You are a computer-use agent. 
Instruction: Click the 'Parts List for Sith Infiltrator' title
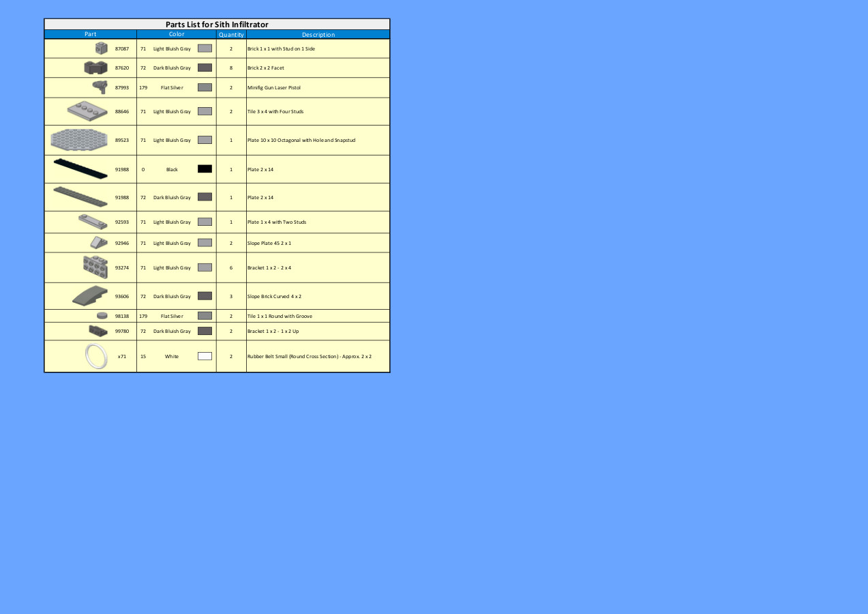(217, 25)
